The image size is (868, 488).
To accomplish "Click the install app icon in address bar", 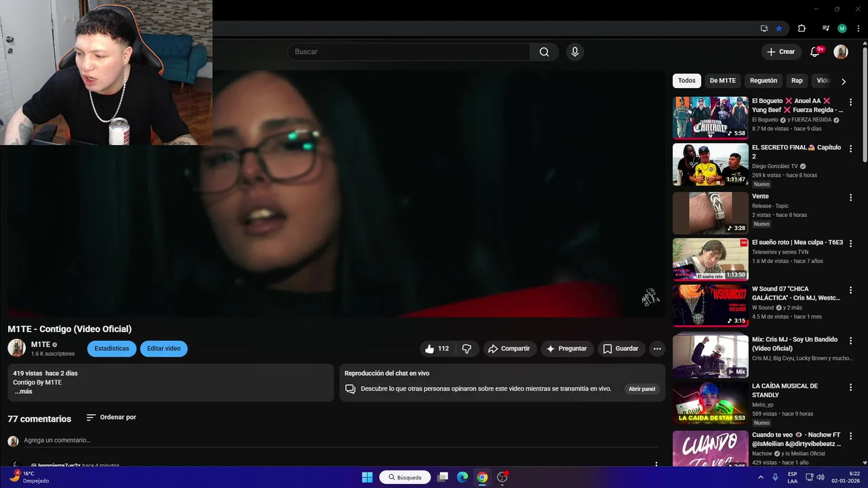I will [x=764, y=28].
